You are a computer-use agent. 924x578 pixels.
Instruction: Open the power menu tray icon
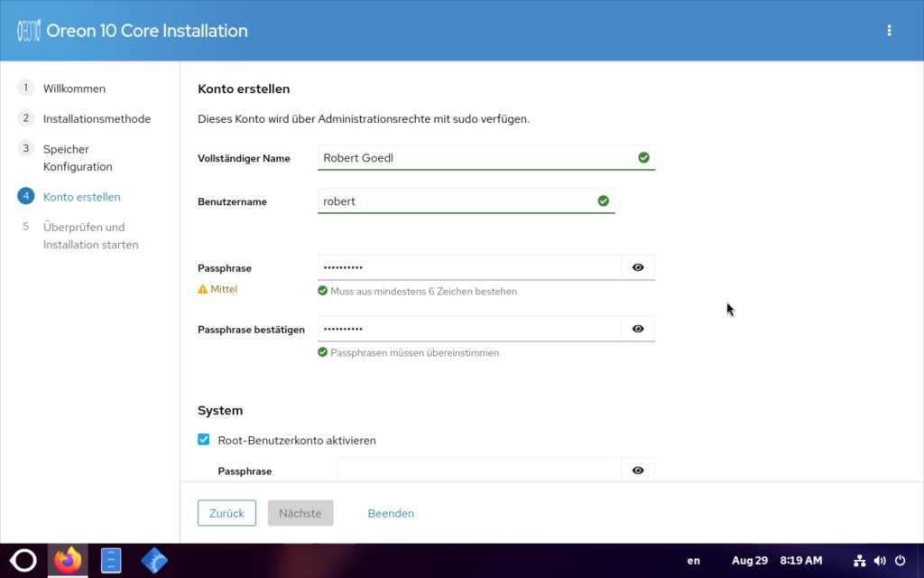(900, 560)
